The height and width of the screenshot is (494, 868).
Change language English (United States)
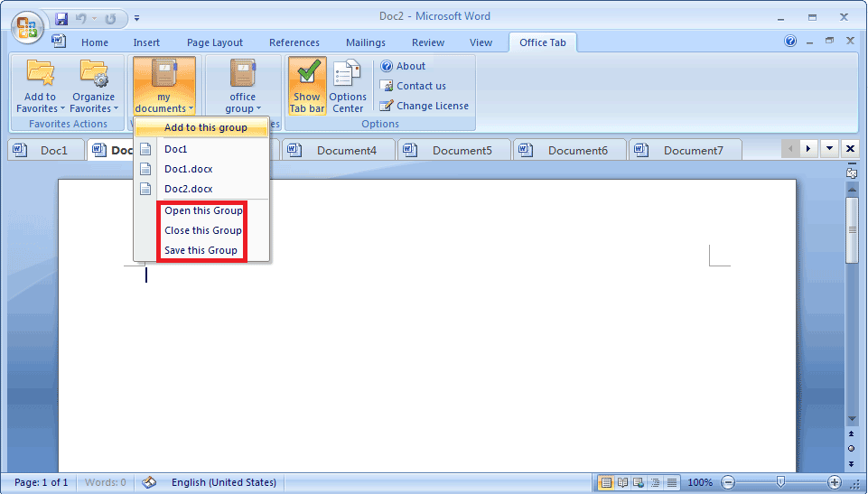(x=224, y=482)
